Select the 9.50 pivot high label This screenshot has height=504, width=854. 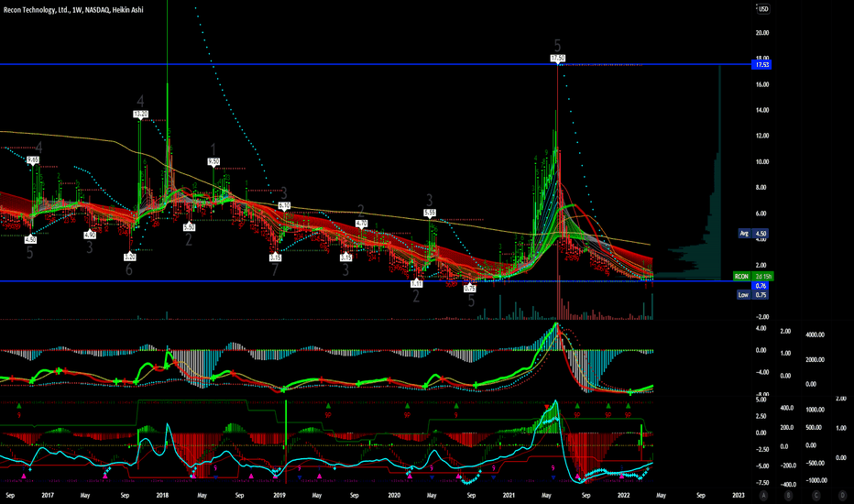click(213, 161)
